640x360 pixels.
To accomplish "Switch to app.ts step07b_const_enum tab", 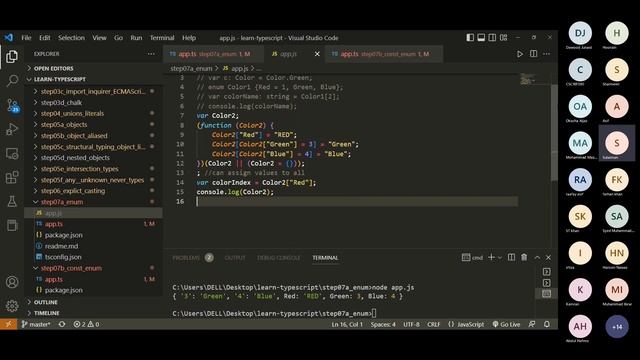I will tap(384, 54).
